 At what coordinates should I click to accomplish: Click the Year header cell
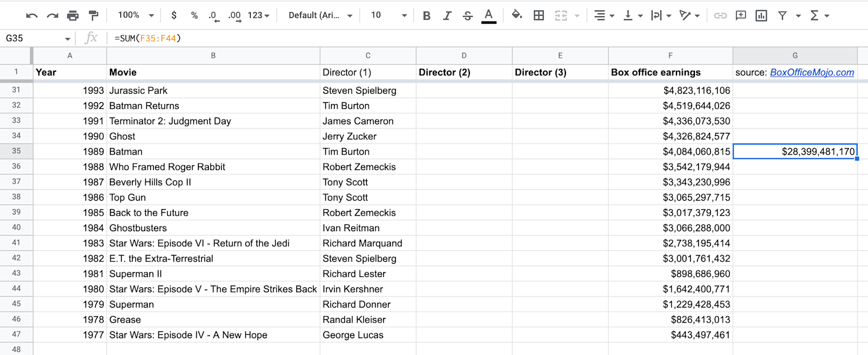click(x=70, y=72)
